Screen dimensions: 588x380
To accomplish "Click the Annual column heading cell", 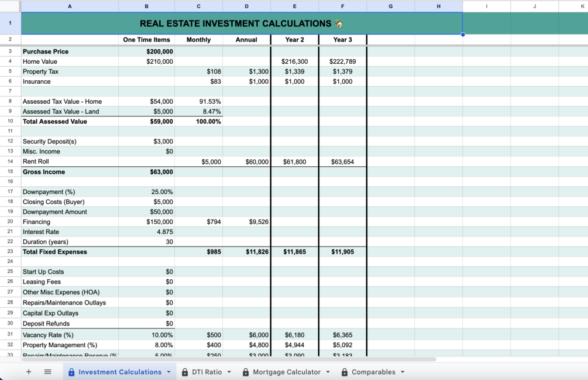I will click(x=246, y=40).
